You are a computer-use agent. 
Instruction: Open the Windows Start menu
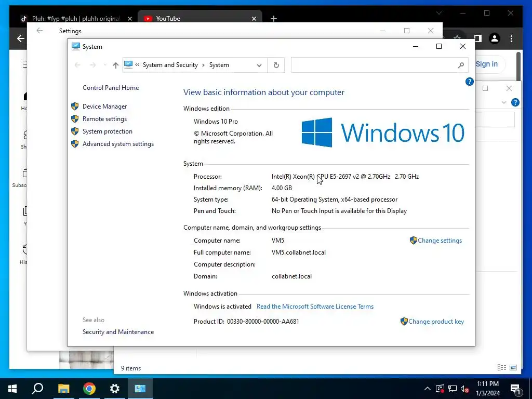(12, 389)
